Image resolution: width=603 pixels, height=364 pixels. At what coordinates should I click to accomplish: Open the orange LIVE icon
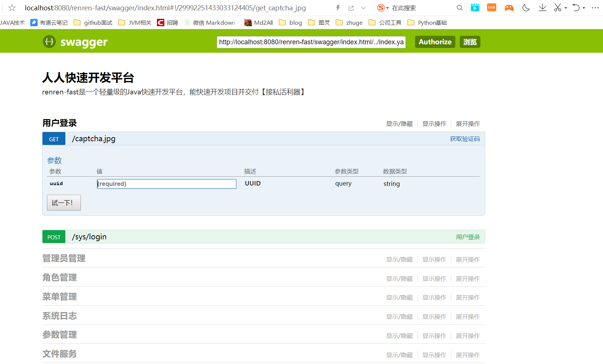click(491, 8)
